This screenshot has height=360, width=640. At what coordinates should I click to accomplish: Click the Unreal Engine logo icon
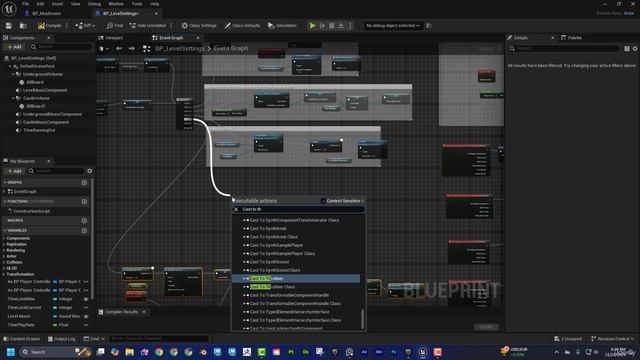pyautogui.click(x=9, y=9)
